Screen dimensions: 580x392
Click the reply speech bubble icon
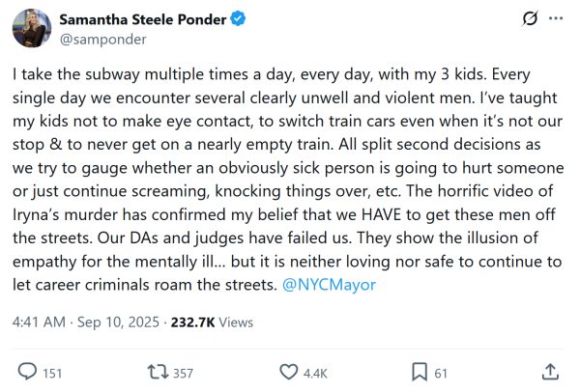point(28,372)
